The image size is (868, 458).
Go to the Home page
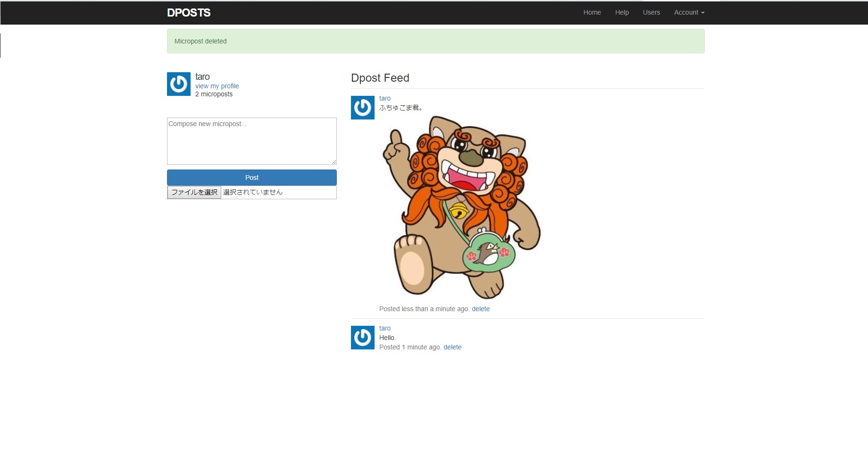pos(592,13)
